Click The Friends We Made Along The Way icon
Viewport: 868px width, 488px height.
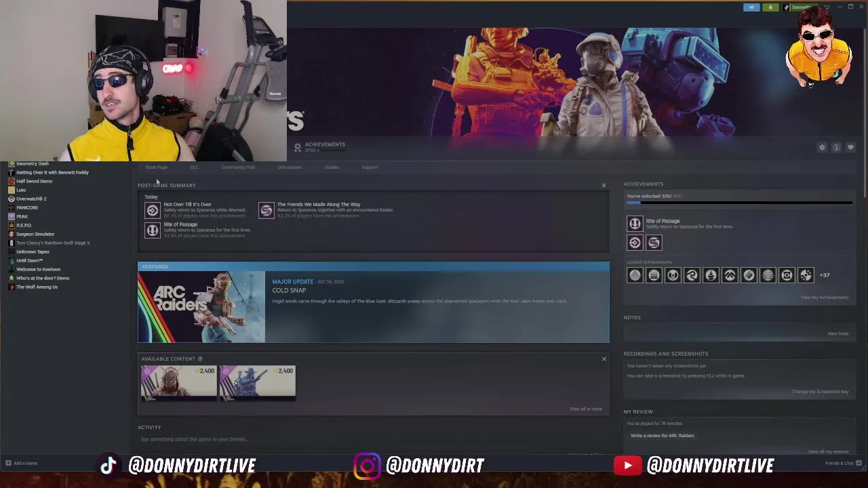pyautogui.click(x=267, y=210)
